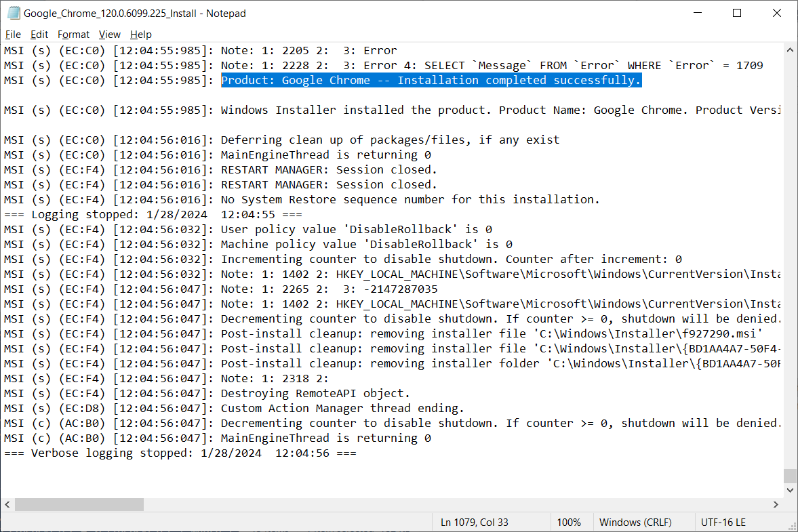Click the 'Ln 1079, Col 33' status entry
Image resolution: width=798 pixels, height=532 pixels.
[x=475, y=523]
